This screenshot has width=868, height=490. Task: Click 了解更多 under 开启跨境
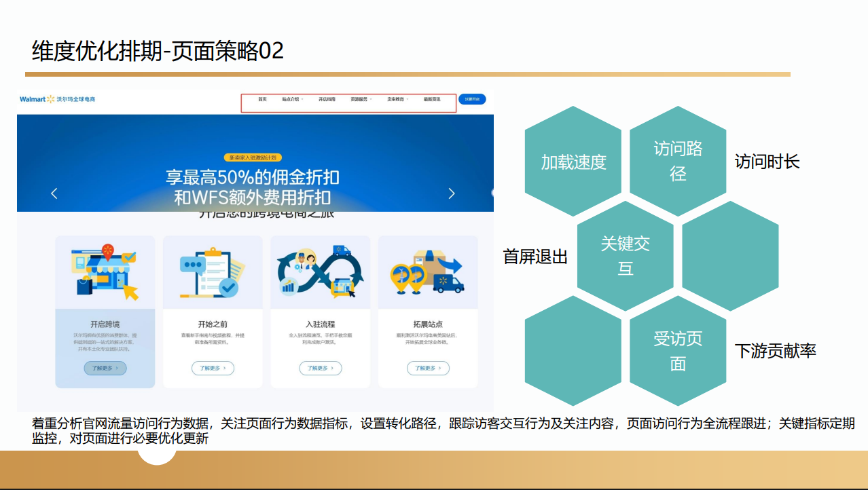[105, 368]
